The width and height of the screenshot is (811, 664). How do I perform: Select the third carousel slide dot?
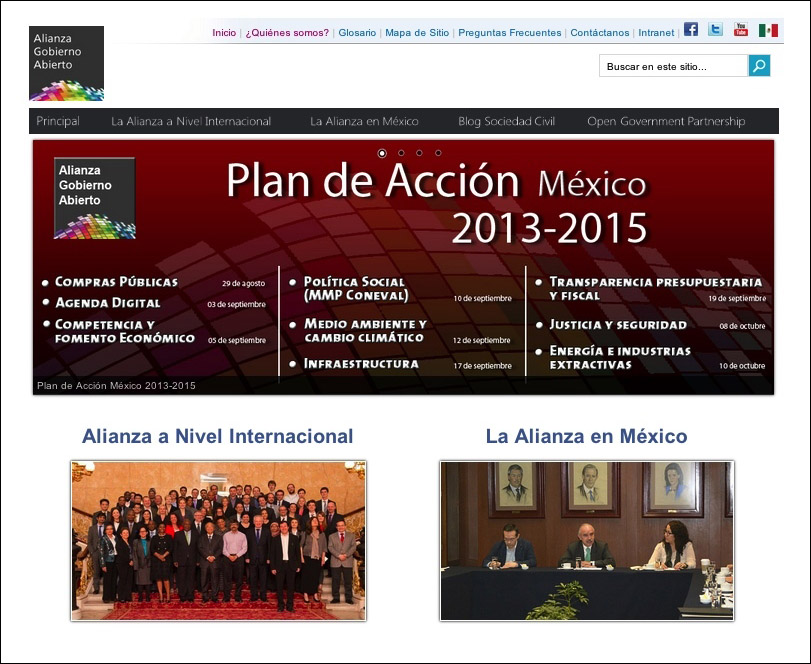pos(419,153)
